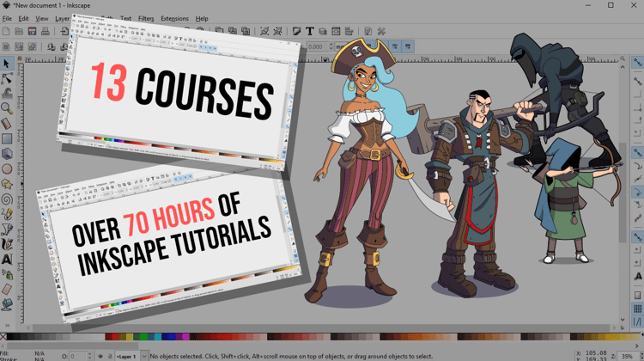Save the document with floppy icon
The width and height of the screenshot is (644, 361).
pos(32,31)
